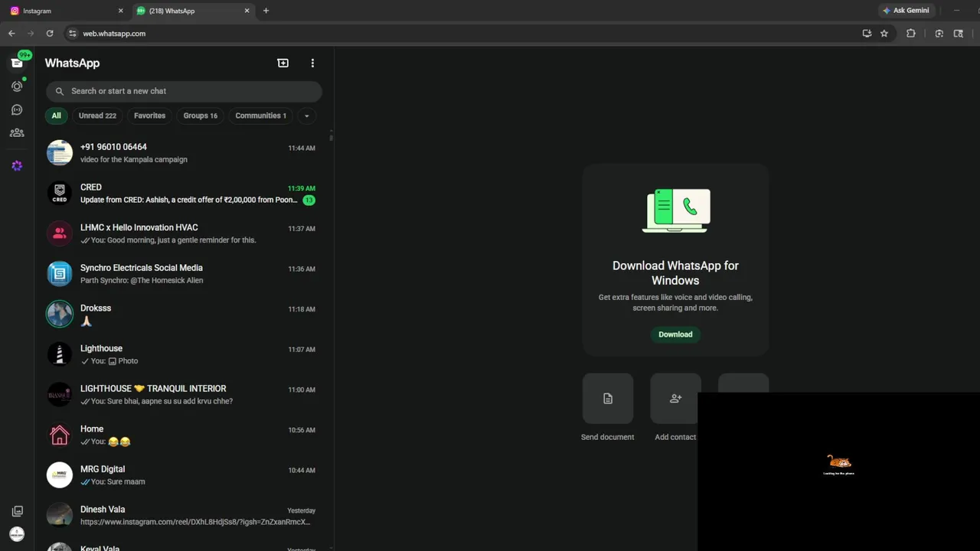
Task: Open site information icon in address bar
Action: 73,34
